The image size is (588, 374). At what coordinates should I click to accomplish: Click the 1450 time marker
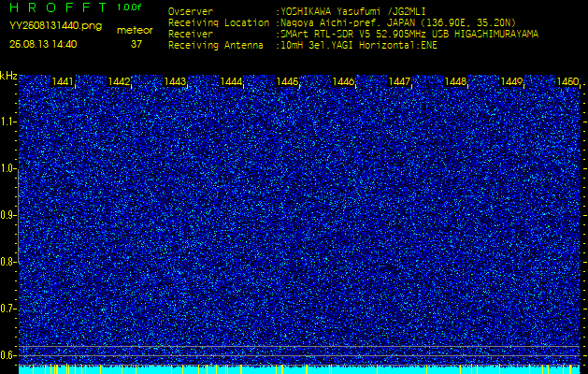coord(567,81)
